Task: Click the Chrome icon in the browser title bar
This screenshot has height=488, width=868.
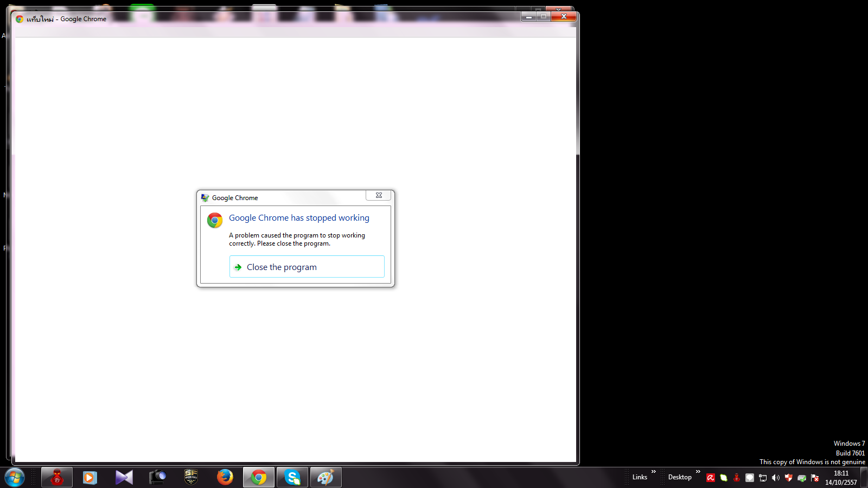Action: (20, 19)
